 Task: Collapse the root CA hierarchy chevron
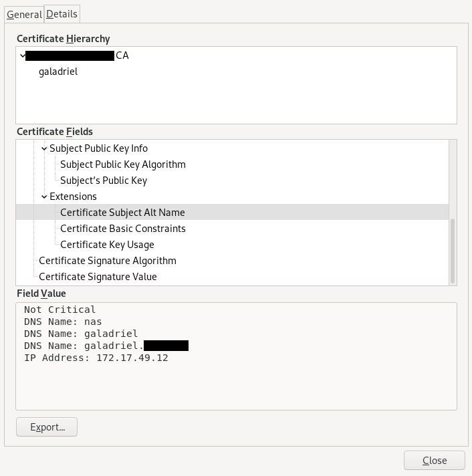(23, 56)
